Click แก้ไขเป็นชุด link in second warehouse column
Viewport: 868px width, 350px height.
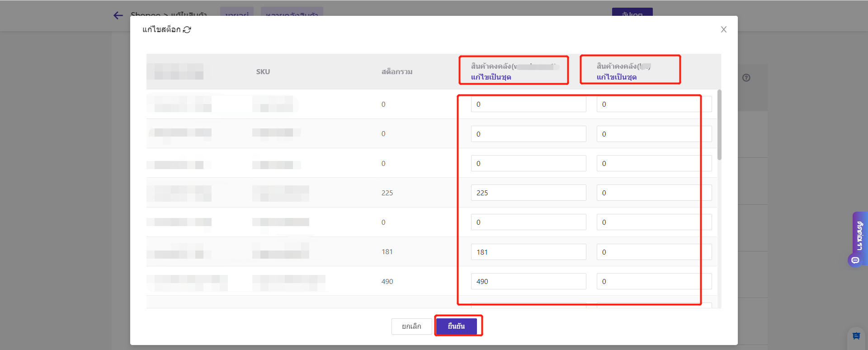(617, 77)
